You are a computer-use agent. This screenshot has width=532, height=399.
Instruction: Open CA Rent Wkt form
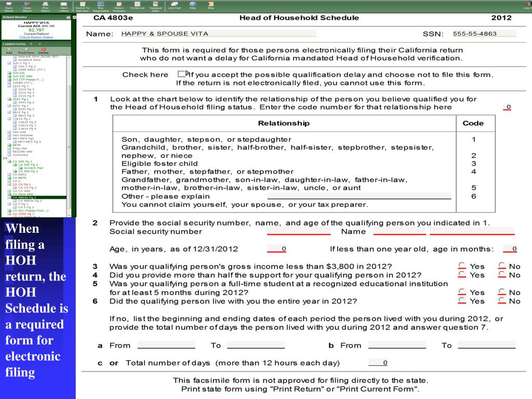[x=22, y=194]
